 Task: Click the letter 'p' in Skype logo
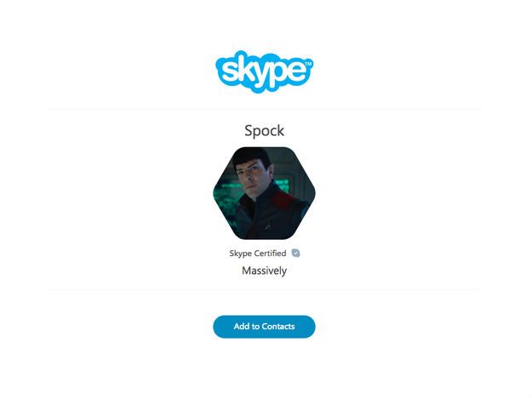pos(280,75)
